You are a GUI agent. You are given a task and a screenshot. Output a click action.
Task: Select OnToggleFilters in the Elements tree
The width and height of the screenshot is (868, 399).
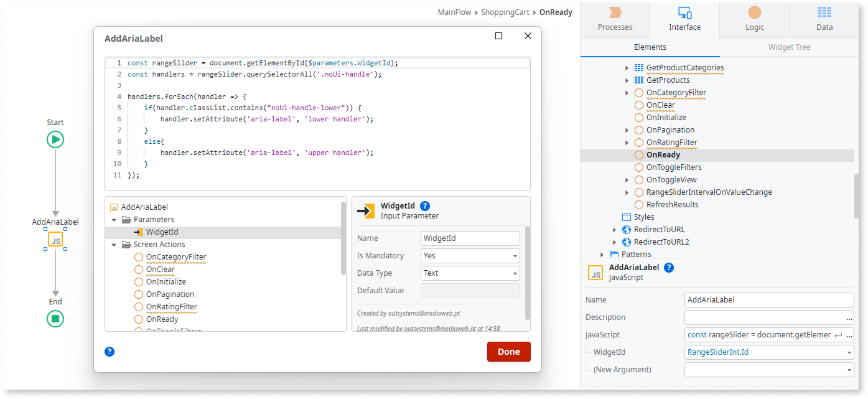click(674, 167)
